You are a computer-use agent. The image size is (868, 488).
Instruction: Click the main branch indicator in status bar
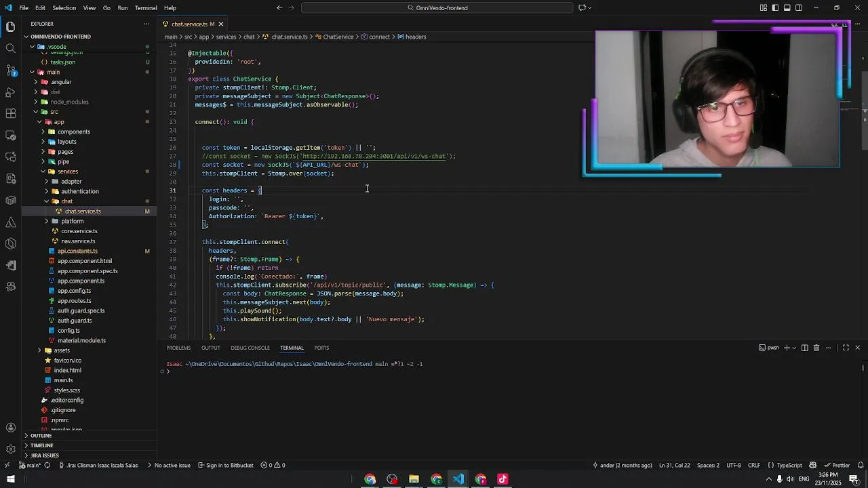click(30, 465)
